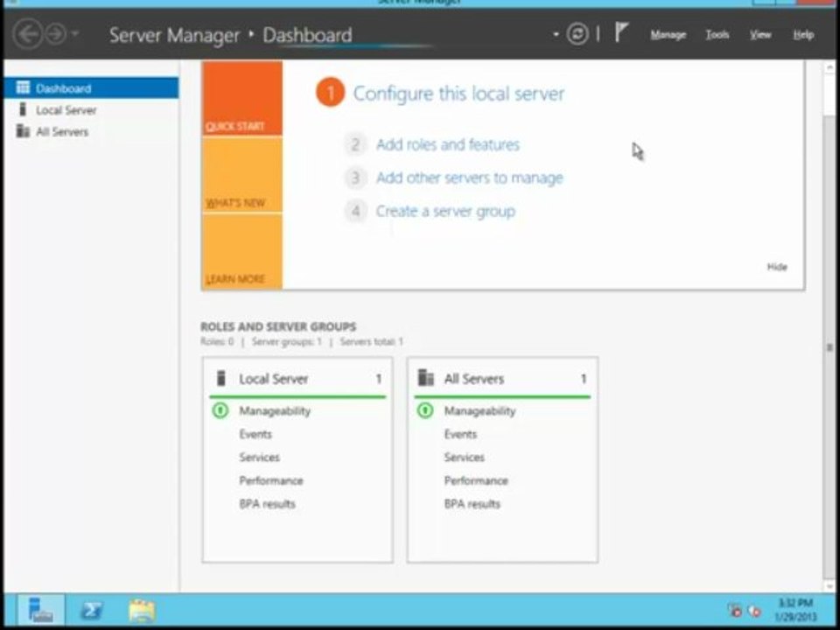840x630 pixels.
Task: Open the Learn More tile
Action: click(x=242, y=251)
